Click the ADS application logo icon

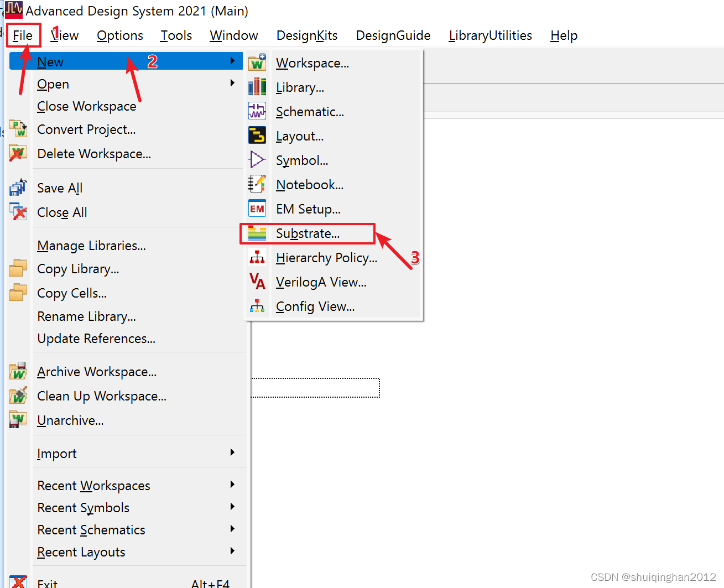tap(14, 10)
